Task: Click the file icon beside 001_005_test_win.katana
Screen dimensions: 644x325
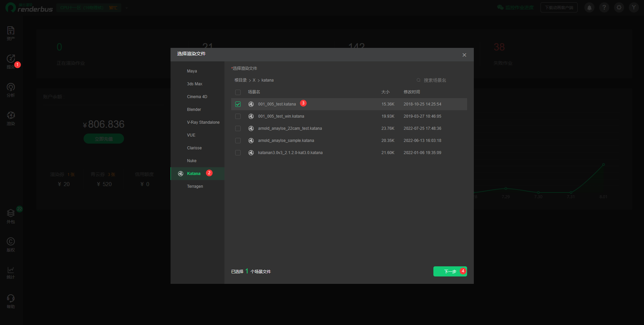Action: pos(251,116)
